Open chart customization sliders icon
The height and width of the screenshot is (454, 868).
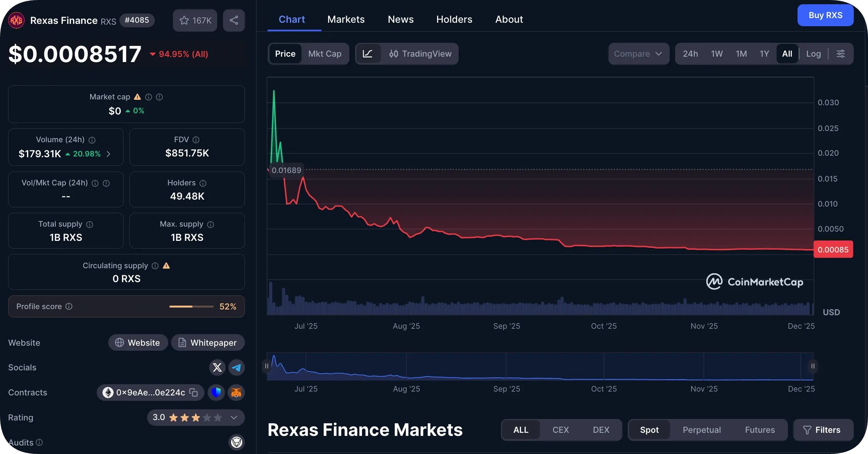click(x=841, y=54)
